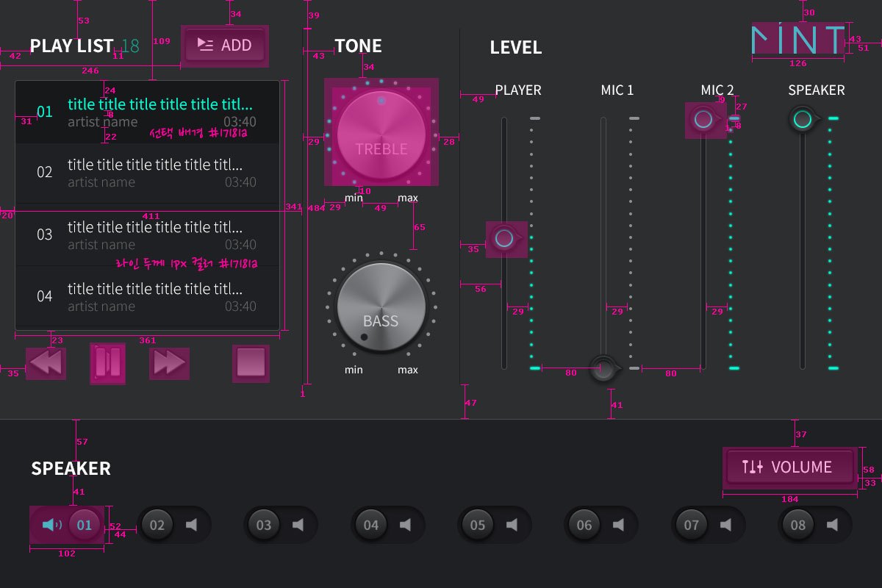882x588 pixels.
Task: Select playlist track 01
Action: (147, 112)
